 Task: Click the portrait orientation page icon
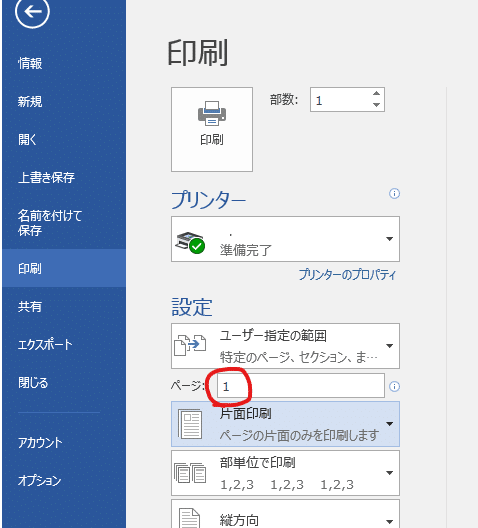[189, 518]
